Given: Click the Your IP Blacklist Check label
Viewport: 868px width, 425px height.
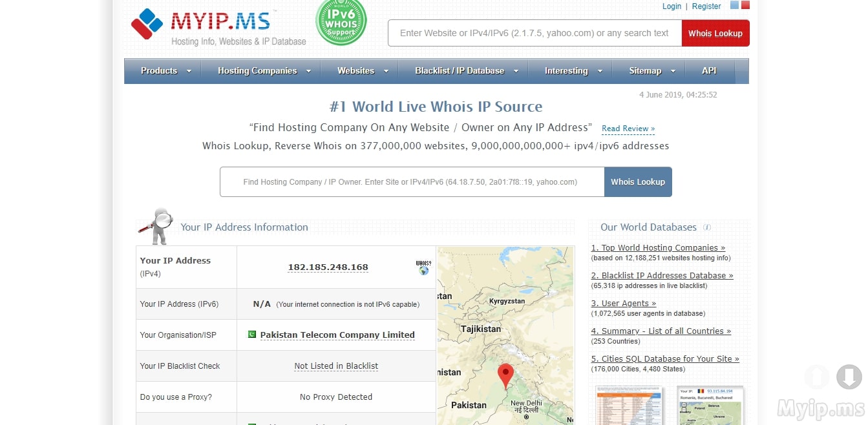Looking at the screenshot, I should [180, 366].
